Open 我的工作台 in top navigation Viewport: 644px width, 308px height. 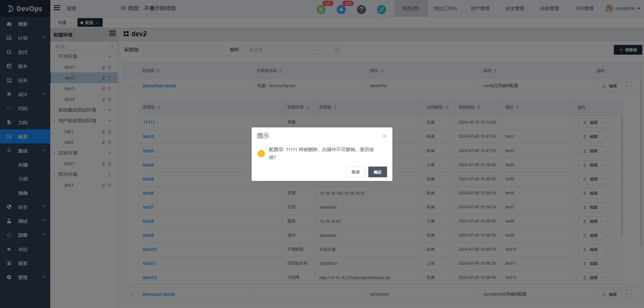[445, 8]
